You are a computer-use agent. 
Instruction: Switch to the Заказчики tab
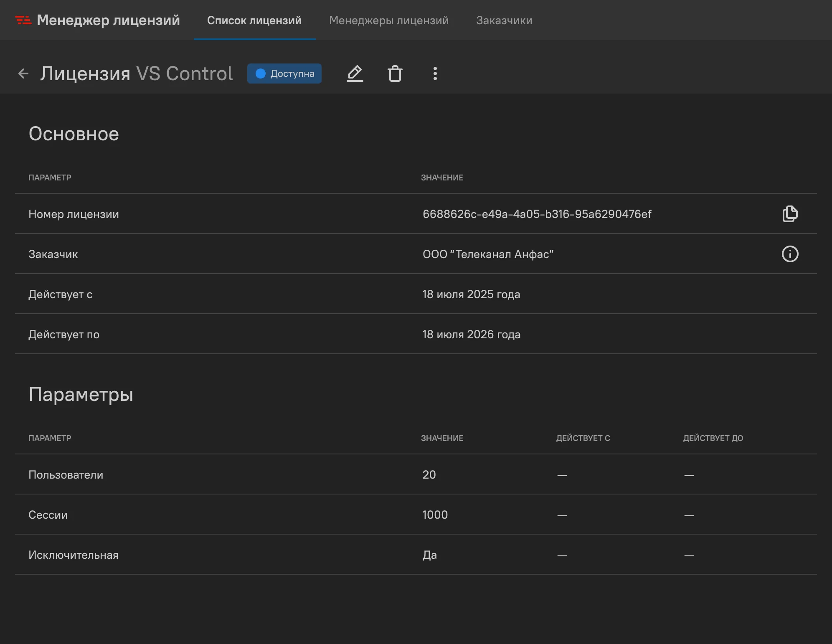[x=504, y=20]
